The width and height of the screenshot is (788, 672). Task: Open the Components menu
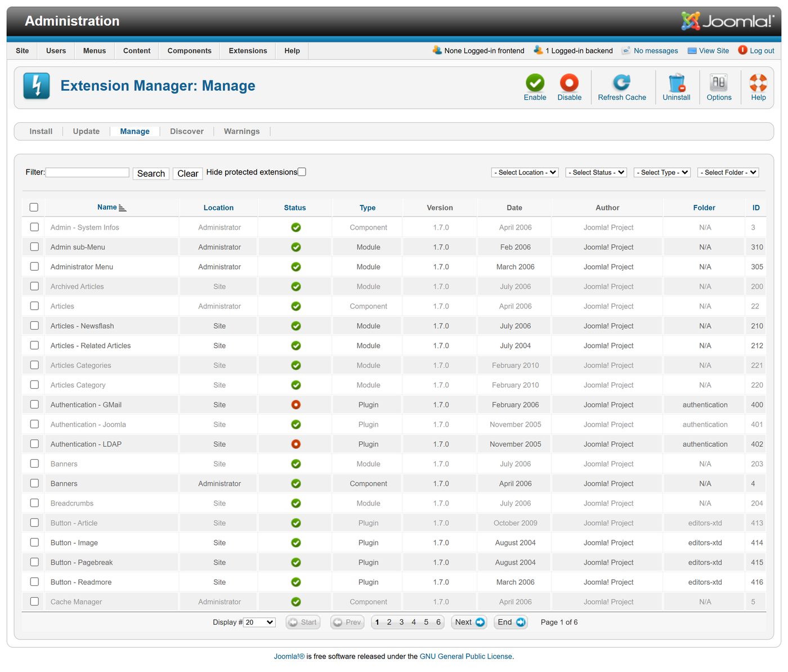(189, 51)
